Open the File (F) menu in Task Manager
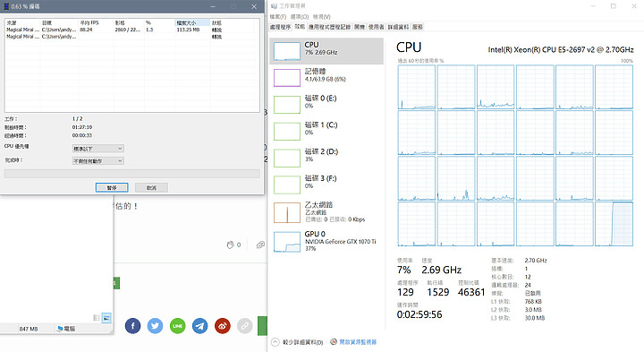The image size is (644, 352). pos(277,17)
